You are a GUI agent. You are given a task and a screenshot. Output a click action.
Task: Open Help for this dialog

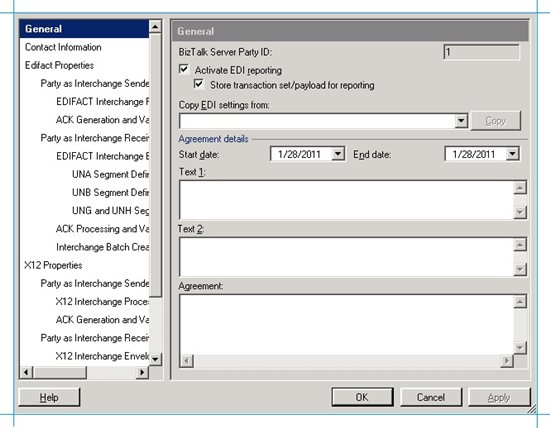coord(49,397)
